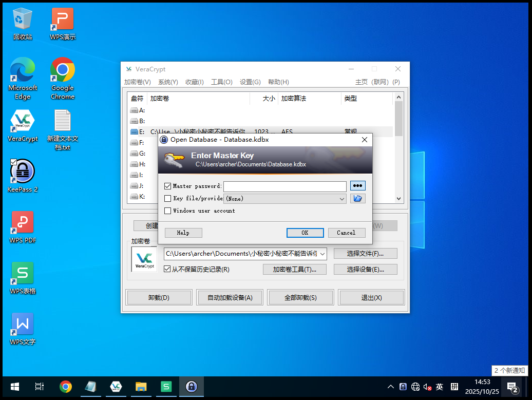Select drive B: in the VeraCrypt list
Image resolution: width=532 pixels, height=400 pixels.
pyautogui.click(x=260, y=121)
